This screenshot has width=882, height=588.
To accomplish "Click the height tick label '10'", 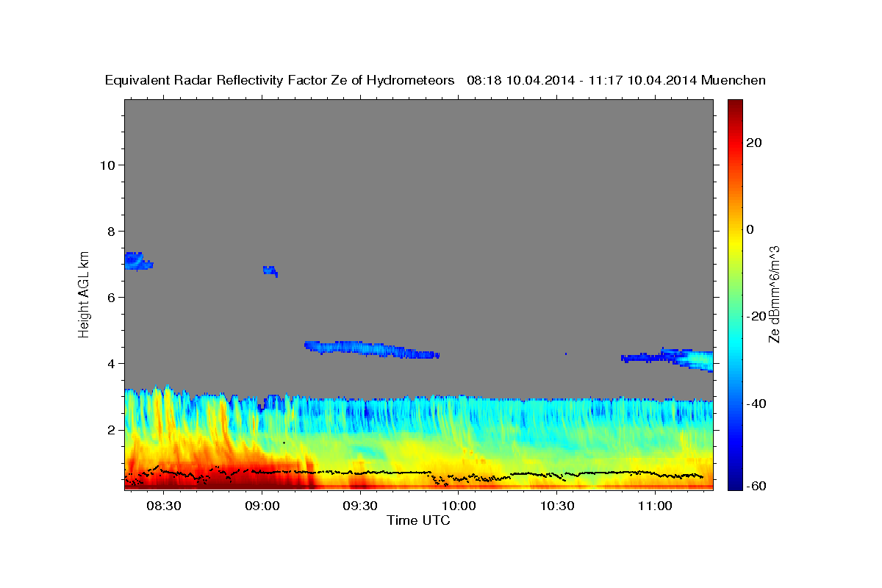I will (107, 165).
